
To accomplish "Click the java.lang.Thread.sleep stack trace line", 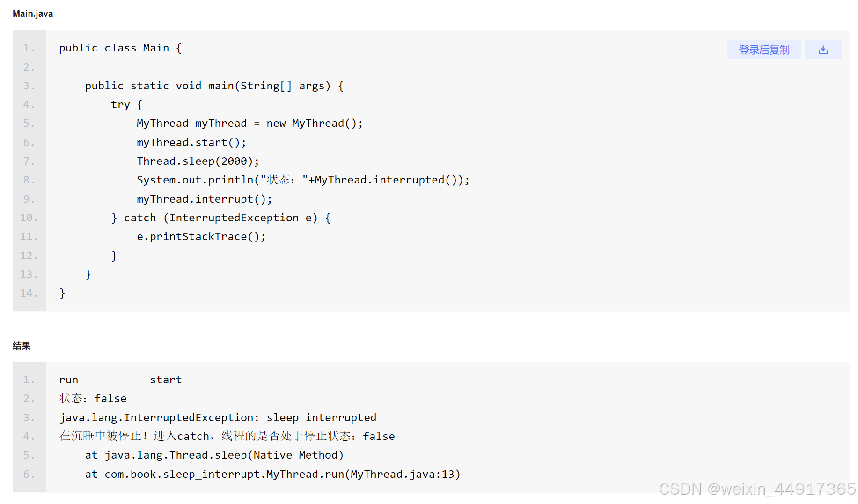I will [214, 454].
